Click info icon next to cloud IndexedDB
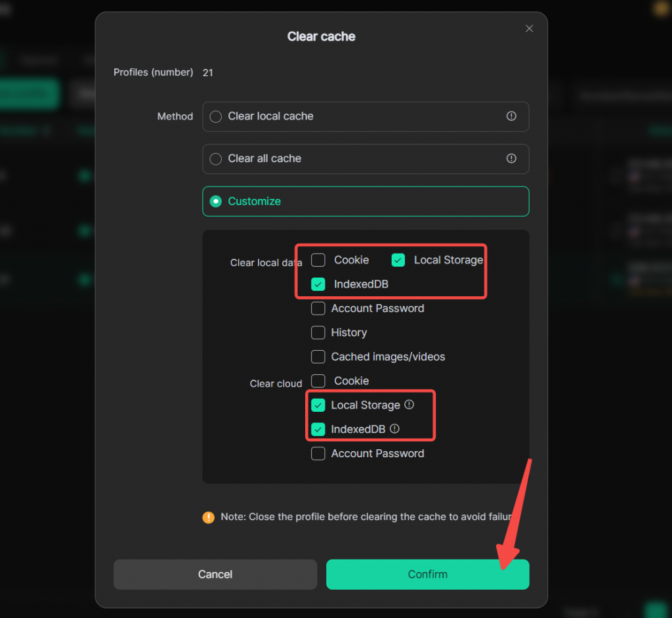The width and height of the screenshot is (672, 618). tap(394, 429)
